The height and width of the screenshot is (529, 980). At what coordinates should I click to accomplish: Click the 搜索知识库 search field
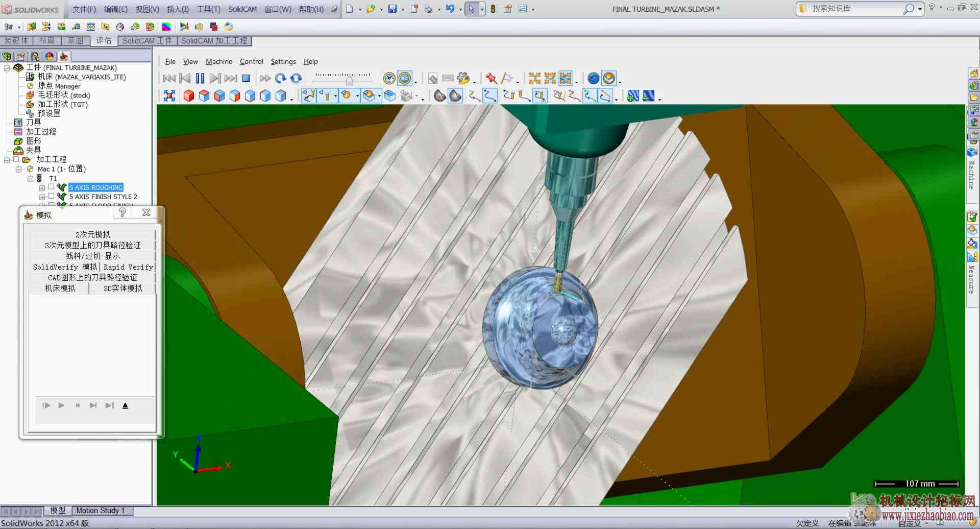855,9
